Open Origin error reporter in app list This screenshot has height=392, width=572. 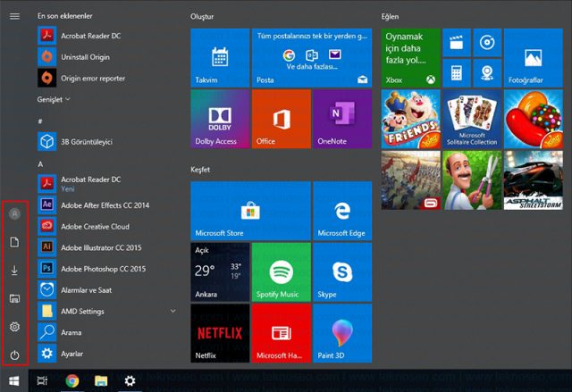click(105, 79)
